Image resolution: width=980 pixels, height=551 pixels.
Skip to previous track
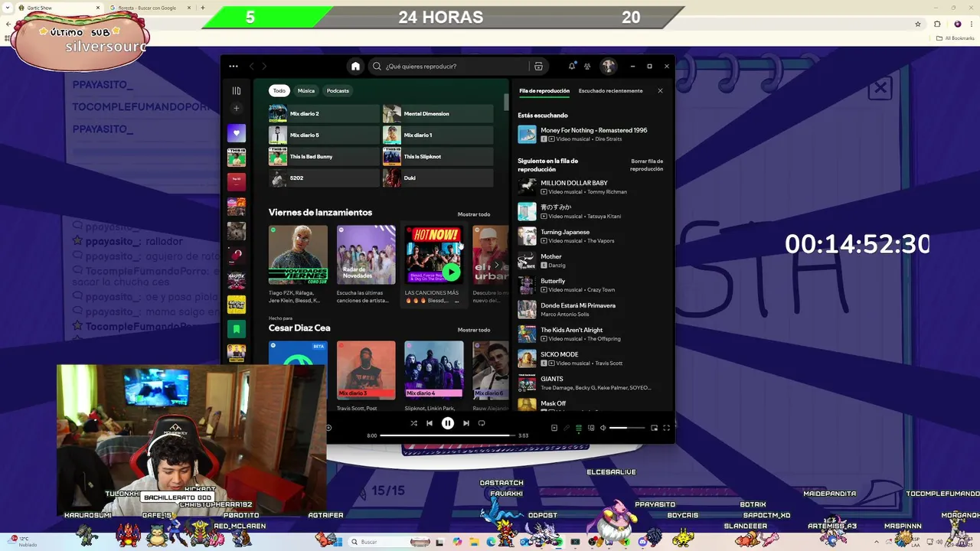(x=430, y=423)
